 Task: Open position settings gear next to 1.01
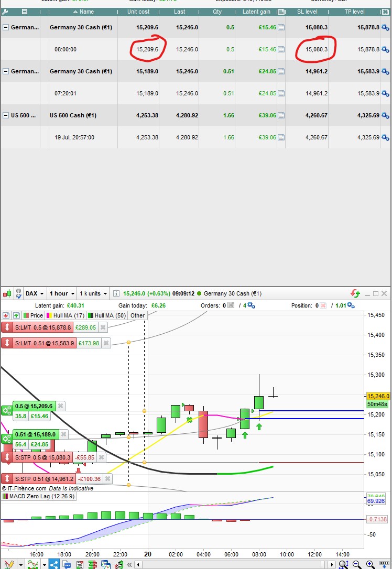click(351, 305)
